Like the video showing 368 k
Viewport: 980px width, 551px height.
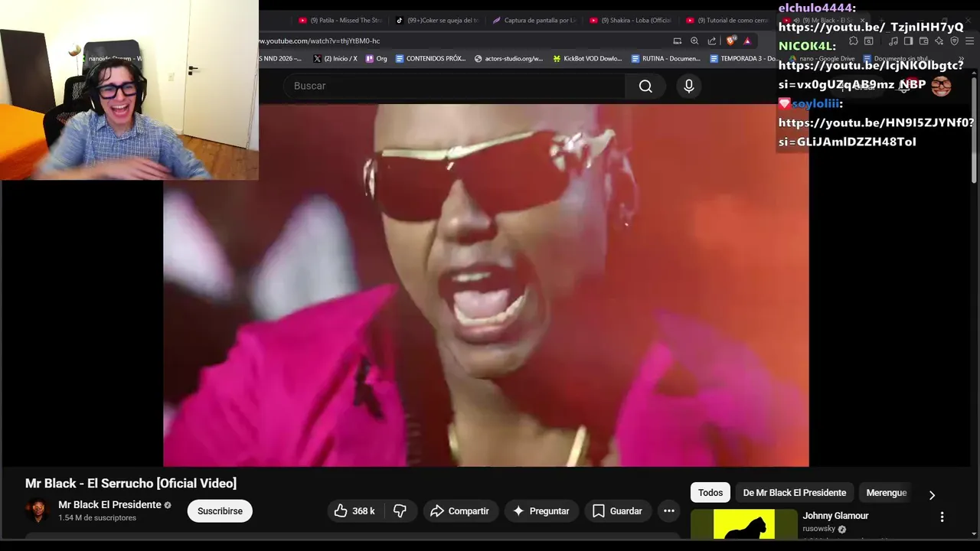pyautogui.click(x=354, y=511)
